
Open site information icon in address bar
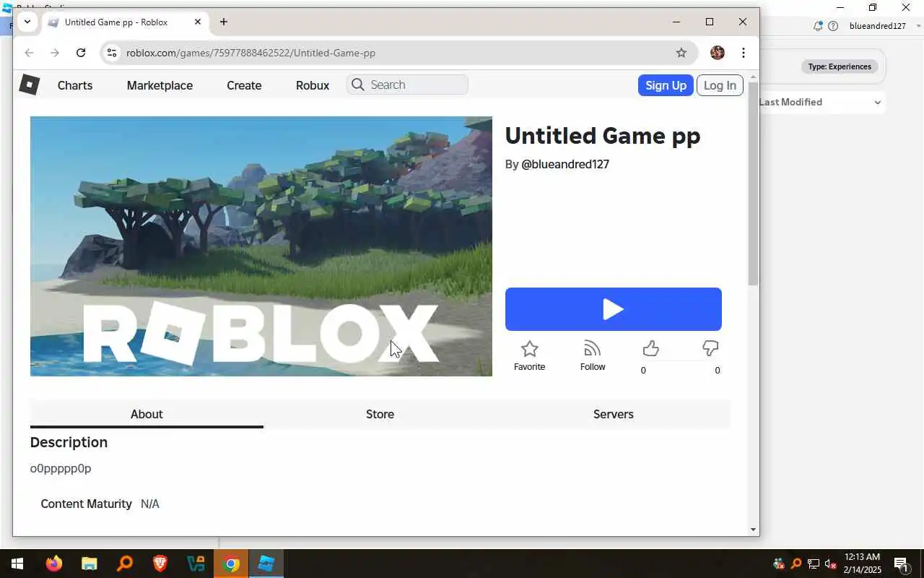111,53
